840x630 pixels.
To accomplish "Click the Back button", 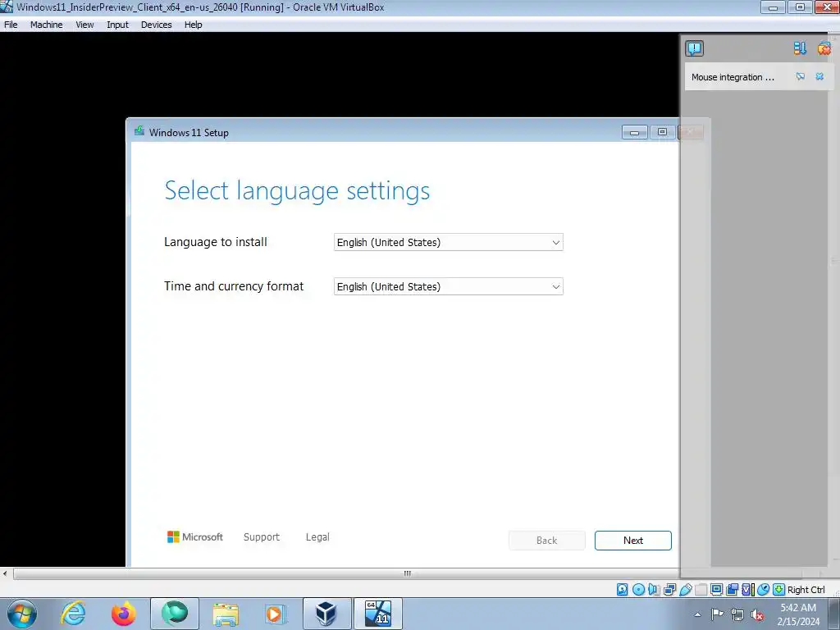I will point(547,541).
